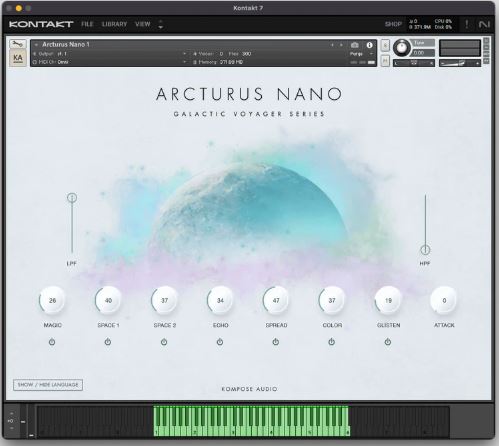Open the SHOP link
Viewport: 499px width, 446px height.
(x=393, y=24)
